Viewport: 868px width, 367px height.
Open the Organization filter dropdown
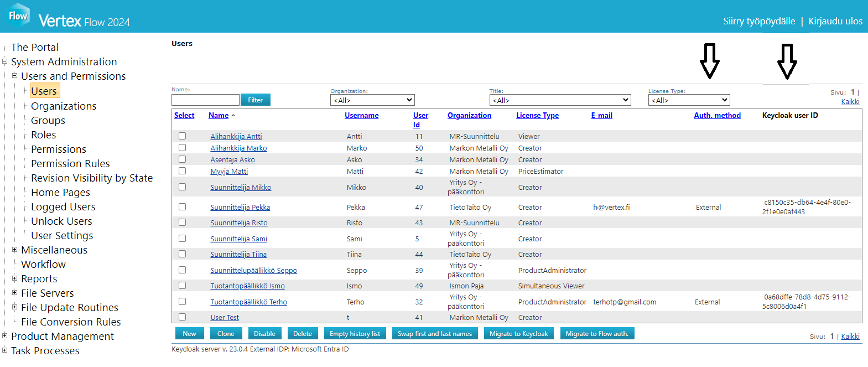pos(372,100)
